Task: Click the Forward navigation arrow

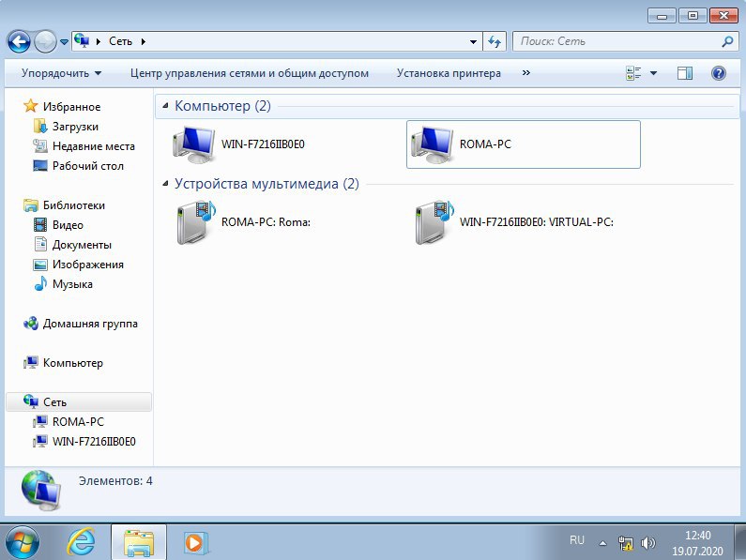Action: 46,42
